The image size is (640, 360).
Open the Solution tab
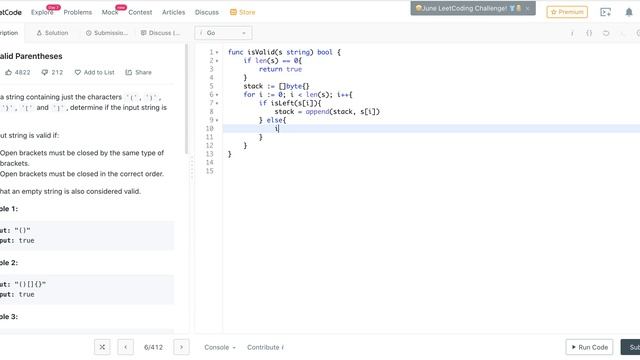52,33
